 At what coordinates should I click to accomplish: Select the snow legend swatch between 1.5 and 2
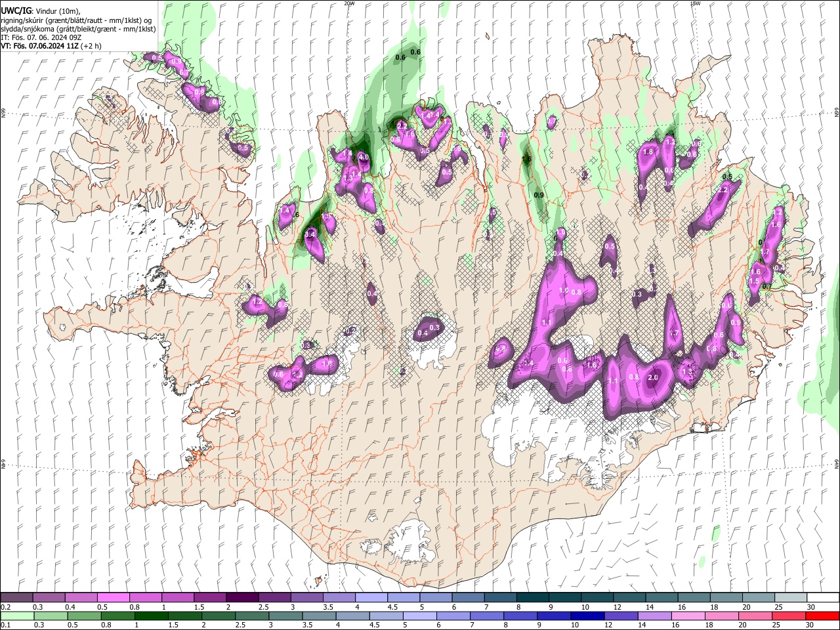click(209, 597)
